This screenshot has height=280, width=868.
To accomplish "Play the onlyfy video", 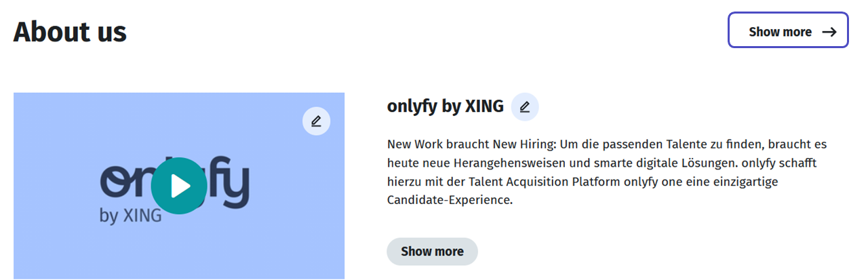I will coord(179,186).
